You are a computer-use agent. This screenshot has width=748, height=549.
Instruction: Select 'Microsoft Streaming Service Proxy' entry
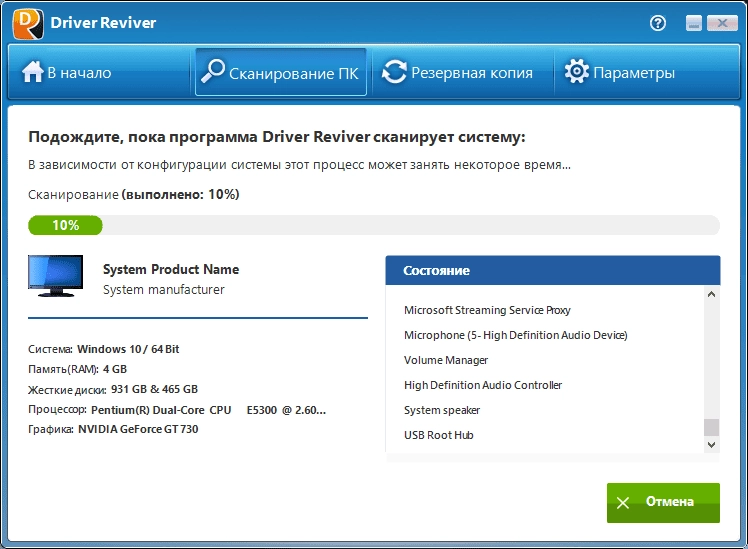click(487, 310)
